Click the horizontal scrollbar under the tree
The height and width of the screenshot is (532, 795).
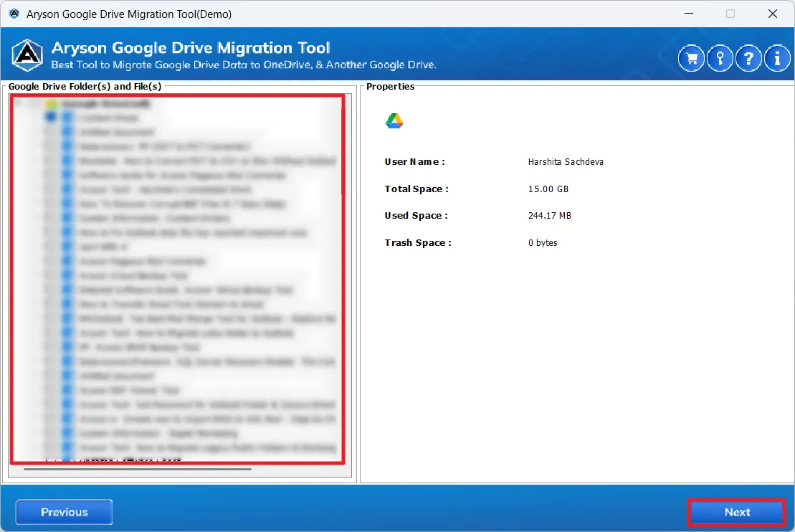136,470
